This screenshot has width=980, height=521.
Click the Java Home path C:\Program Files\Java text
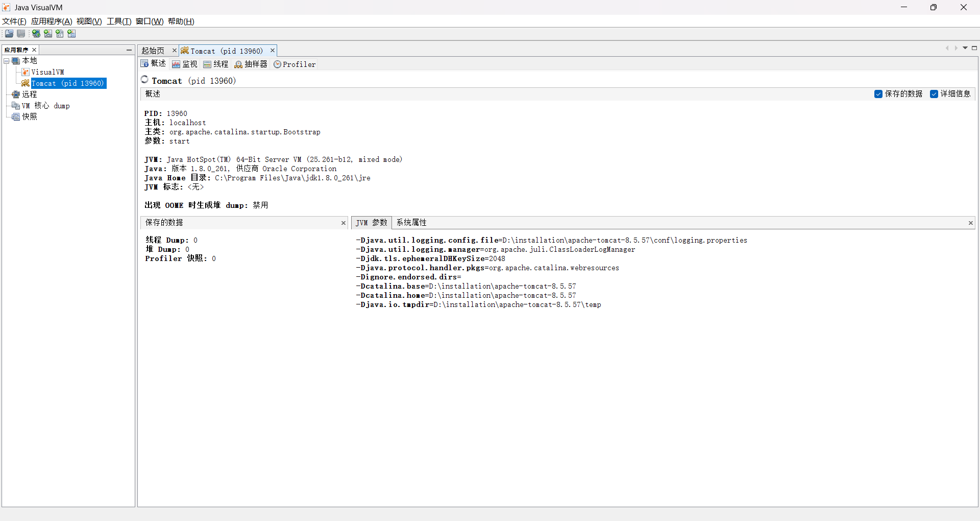tap(292, 178)
